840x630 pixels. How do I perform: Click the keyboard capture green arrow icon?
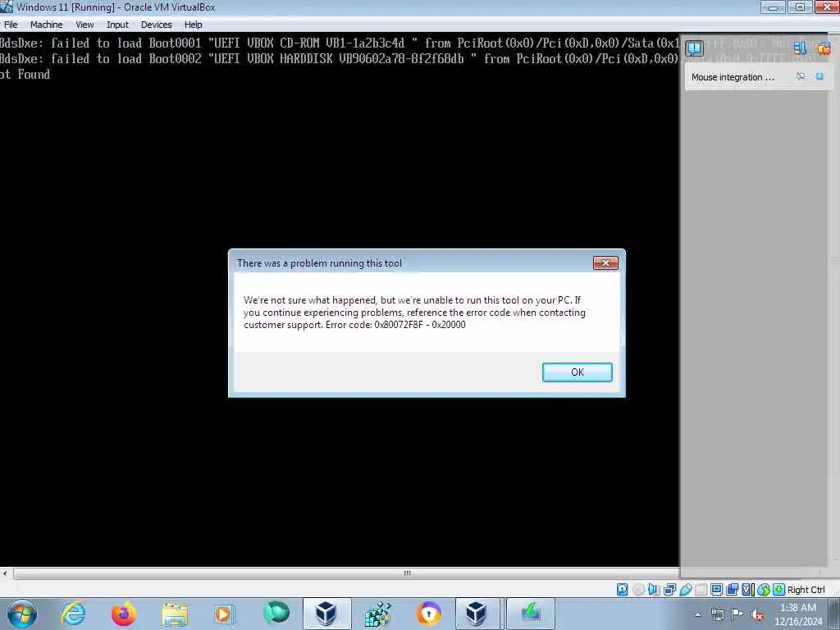tap(779, 590)
